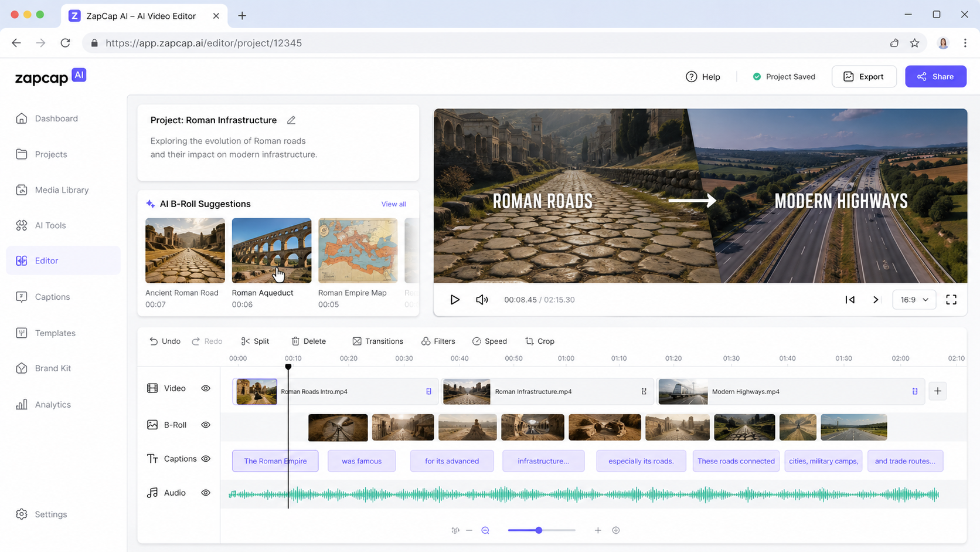Image resolution: width=980 pixels, height=552 pixels.
Task: Open the Filters tool
Action: (438, 341)
